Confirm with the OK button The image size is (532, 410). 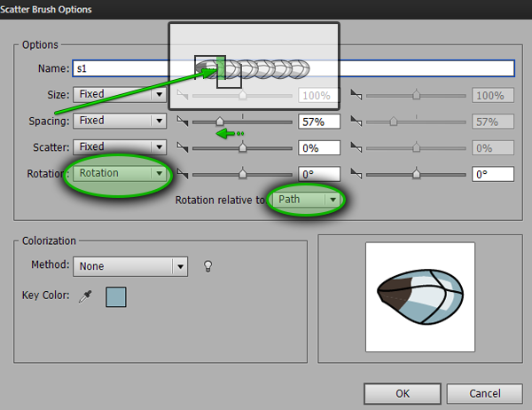point(403,394)
